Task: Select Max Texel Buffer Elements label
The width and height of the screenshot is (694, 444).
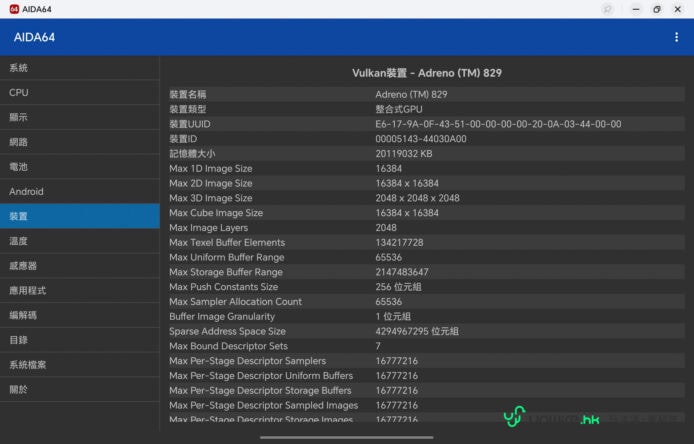Action: coord(227,243)
